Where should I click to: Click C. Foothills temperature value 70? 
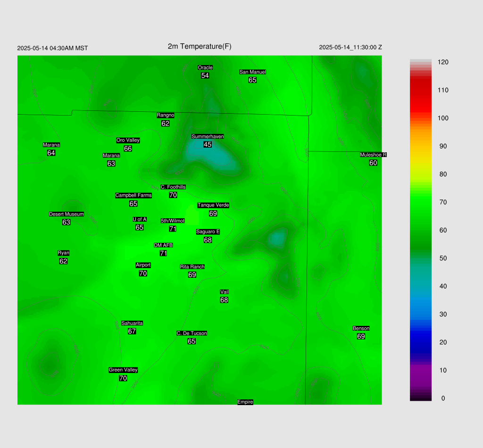pos(173,195)
